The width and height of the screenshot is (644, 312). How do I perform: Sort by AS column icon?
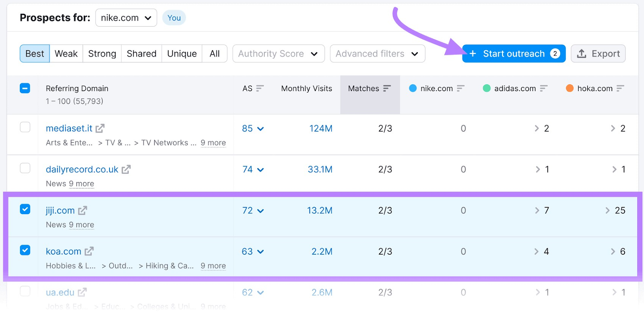pyautogui.click(x=260, y=88)
